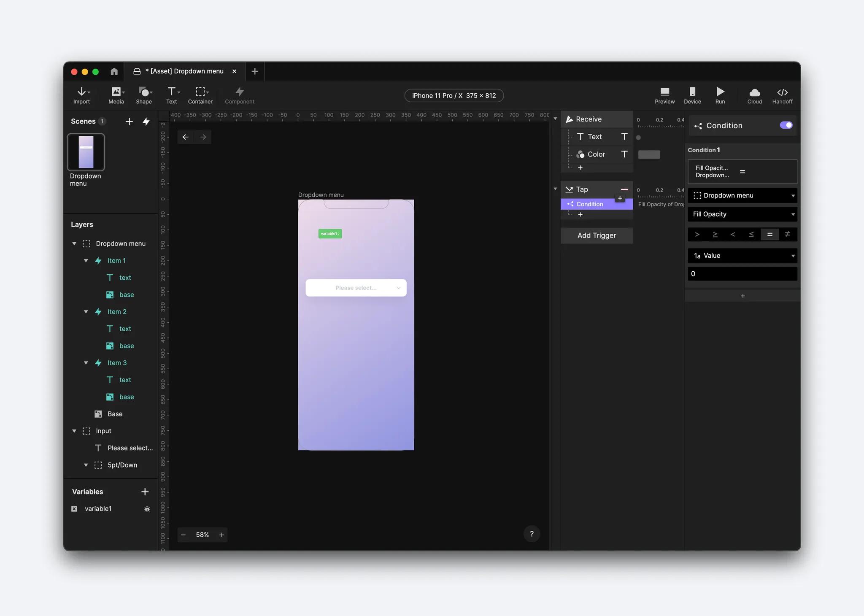Select the less than or equal operator
Screen dimensions: 864x616
click(751, 234)
